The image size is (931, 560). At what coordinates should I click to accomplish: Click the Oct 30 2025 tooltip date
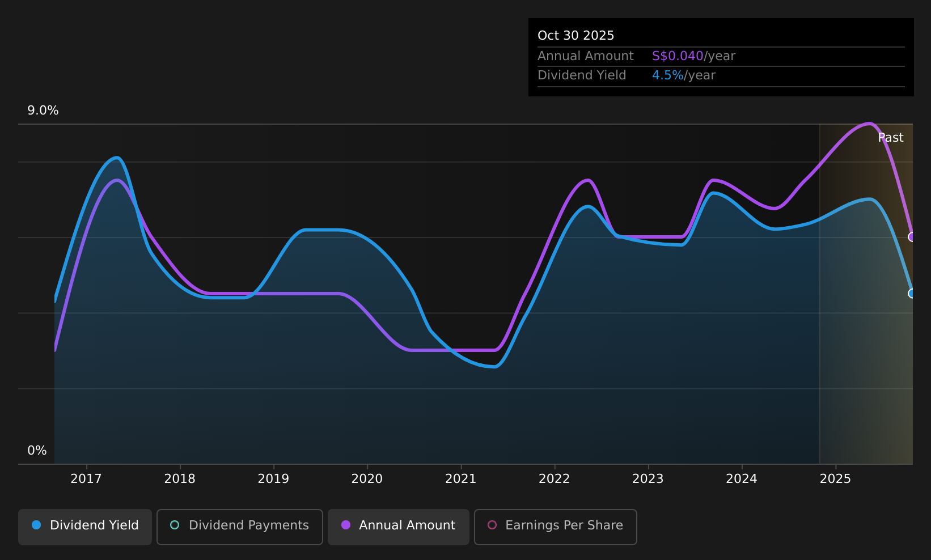click(x=575, y=36)
